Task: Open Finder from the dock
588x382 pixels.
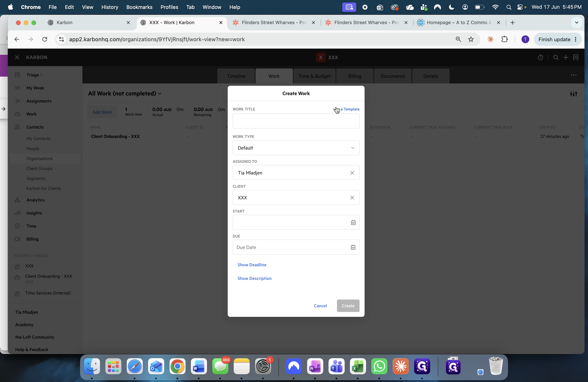Action: pos(92,366)
